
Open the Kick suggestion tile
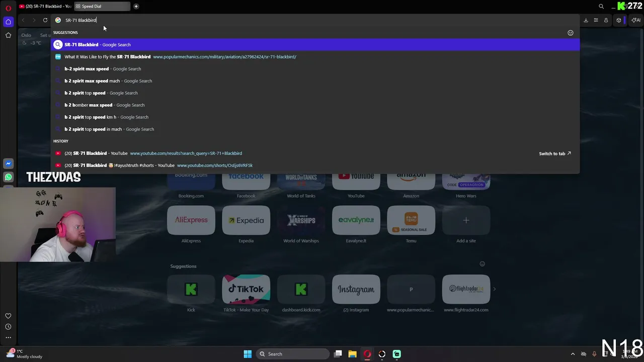click(x=191, y=289)
